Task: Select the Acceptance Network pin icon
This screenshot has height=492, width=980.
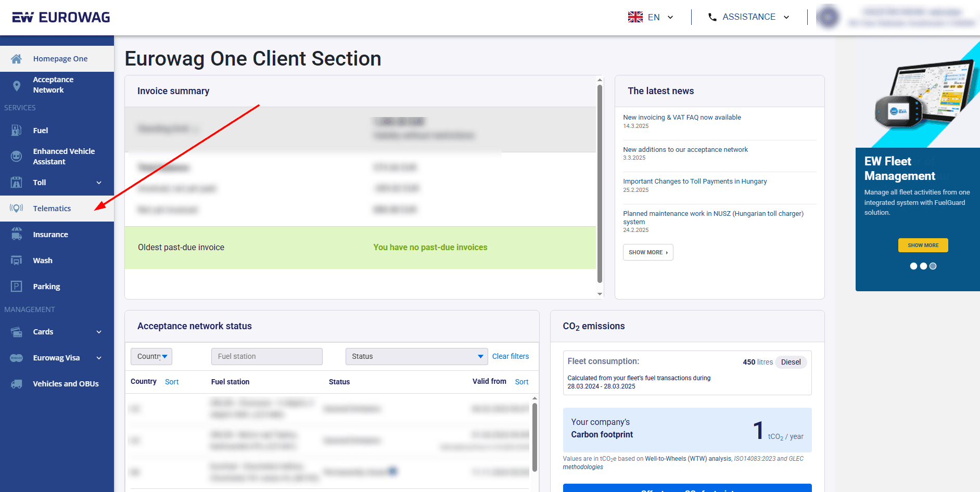Action: tap(17, 85)
